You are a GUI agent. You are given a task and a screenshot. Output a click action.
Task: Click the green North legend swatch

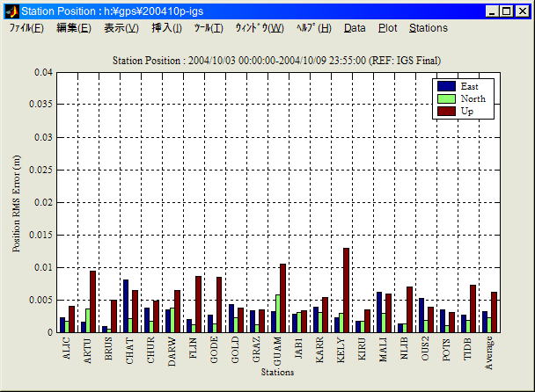click(x=446, y=98)
